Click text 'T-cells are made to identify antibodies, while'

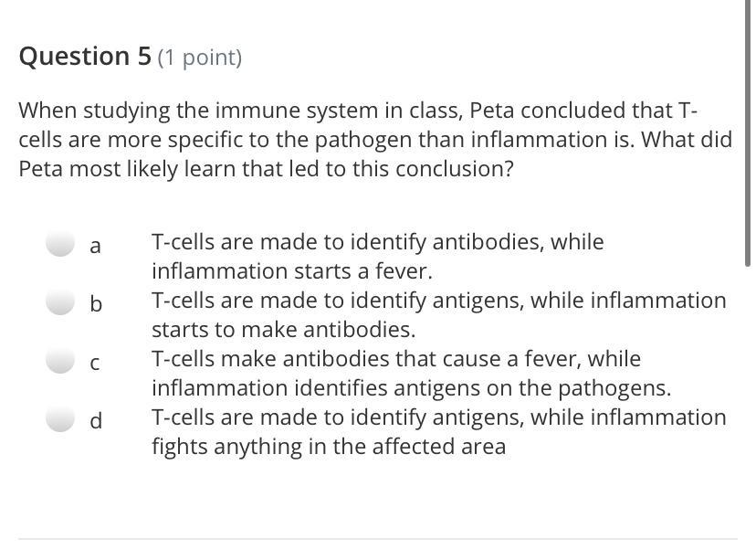coord(377,242)
